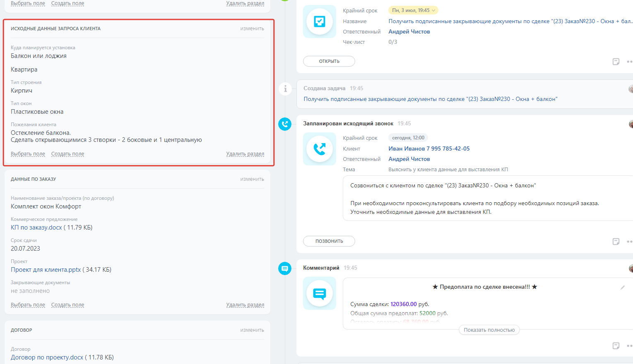Click the ПОЗВОНИТЬ button
Image resolution: width=633 pixels, height=364 pixels.
(x=329, y=241)
